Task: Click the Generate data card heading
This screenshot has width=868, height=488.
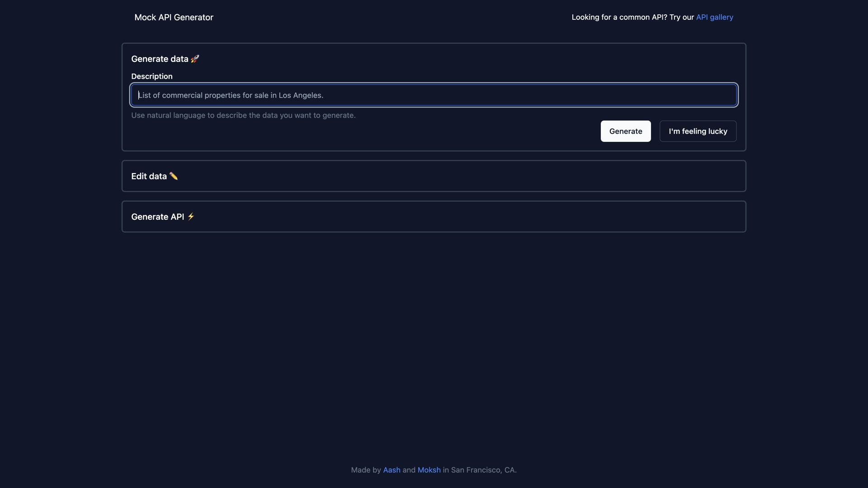Action: (x=160, y=59)
